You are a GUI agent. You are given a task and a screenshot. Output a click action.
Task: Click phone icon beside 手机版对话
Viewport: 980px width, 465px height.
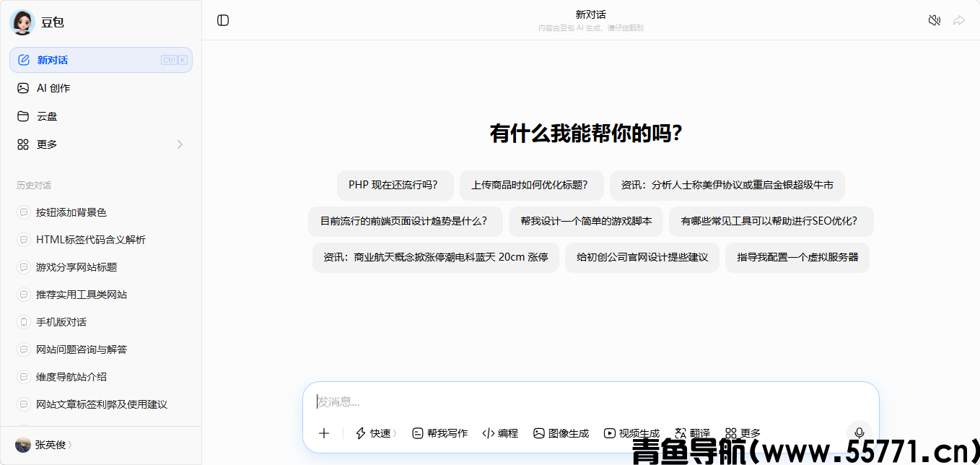click(23, 322)
